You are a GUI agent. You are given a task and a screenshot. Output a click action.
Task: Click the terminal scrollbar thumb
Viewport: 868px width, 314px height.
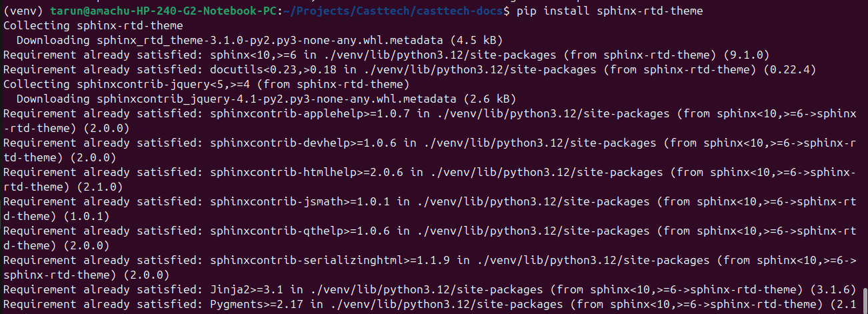(865, 299)
